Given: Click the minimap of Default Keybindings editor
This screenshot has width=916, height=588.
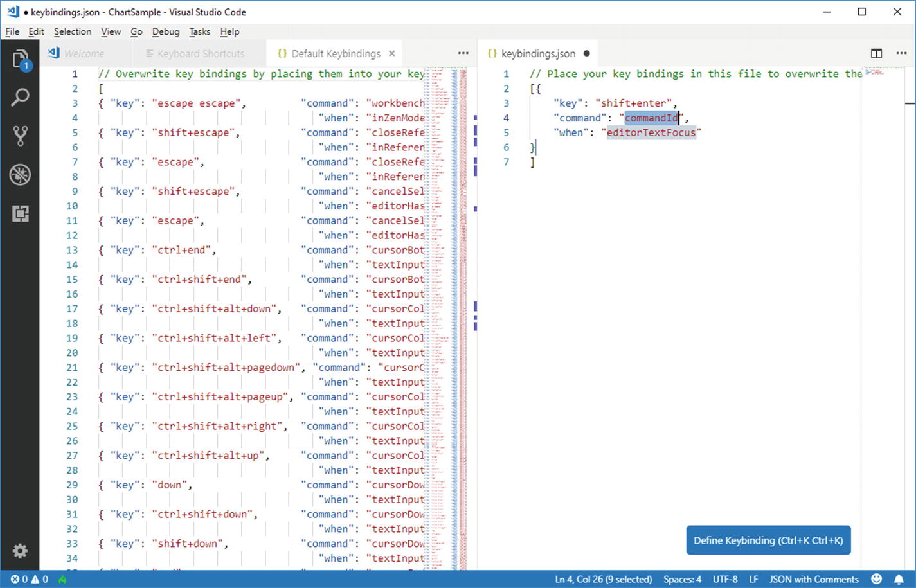Looking at the screenshot, I should pos(445,257).
